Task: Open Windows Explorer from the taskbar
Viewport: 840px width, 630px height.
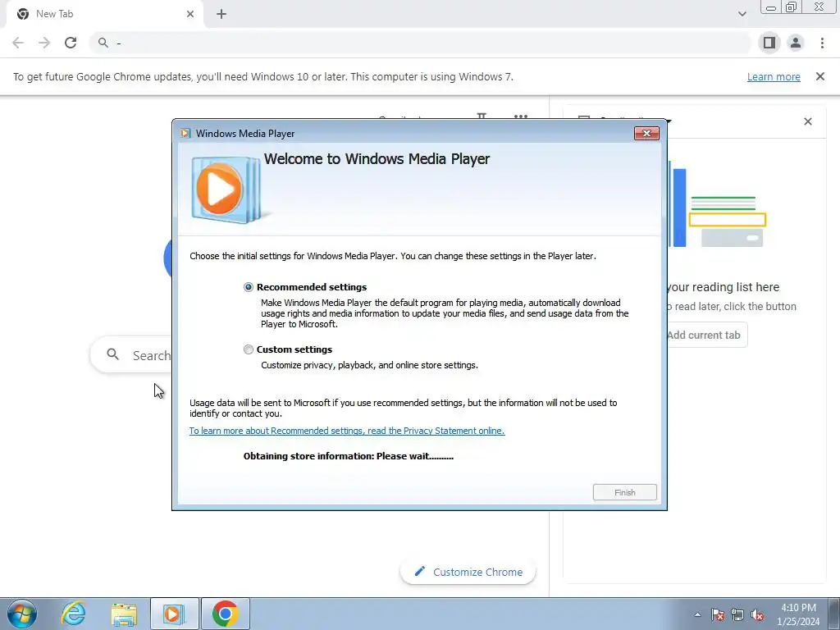Action: coord(124,614)
